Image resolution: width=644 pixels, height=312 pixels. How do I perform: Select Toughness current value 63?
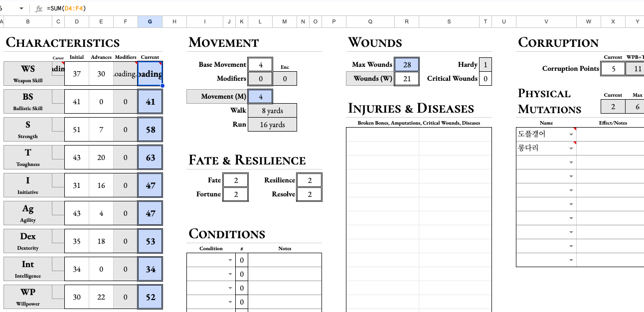150,157
